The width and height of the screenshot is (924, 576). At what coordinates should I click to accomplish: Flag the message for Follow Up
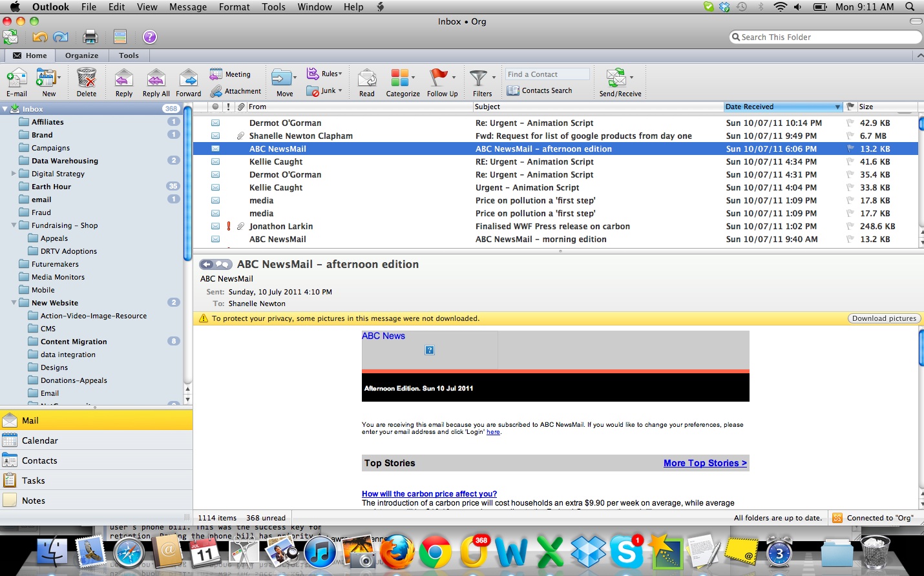[442, 83]
